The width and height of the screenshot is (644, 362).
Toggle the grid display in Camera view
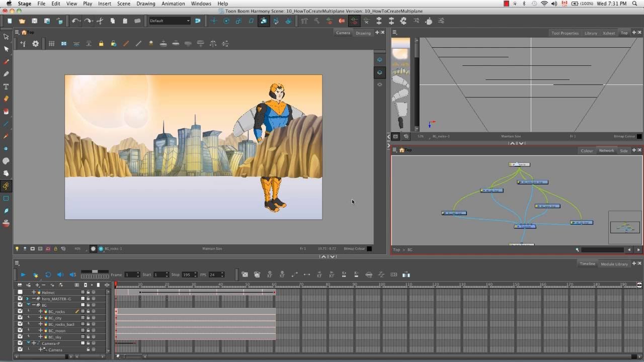coord(51,44)
